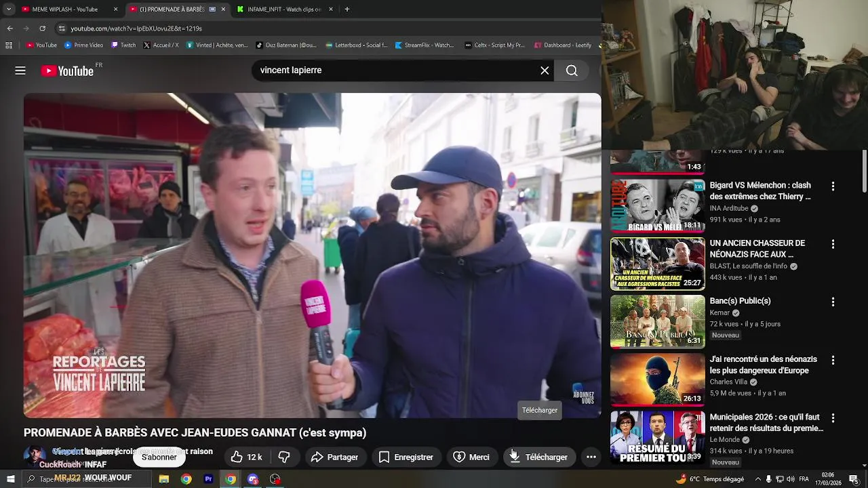Open the volume icon in system tray
868x488 pixels.
pyautogui.click(x=791, y=479)
